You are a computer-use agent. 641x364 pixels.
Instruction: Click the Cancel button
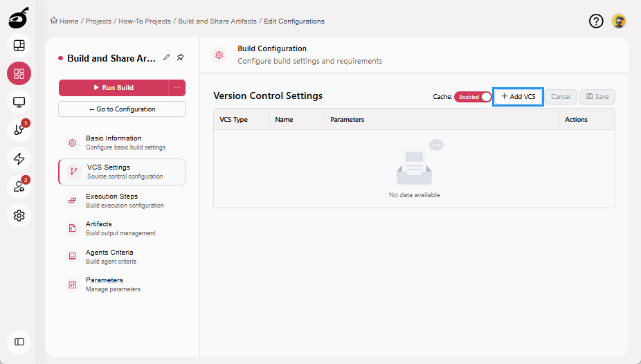pyautogui.click(x=561, y=97)
